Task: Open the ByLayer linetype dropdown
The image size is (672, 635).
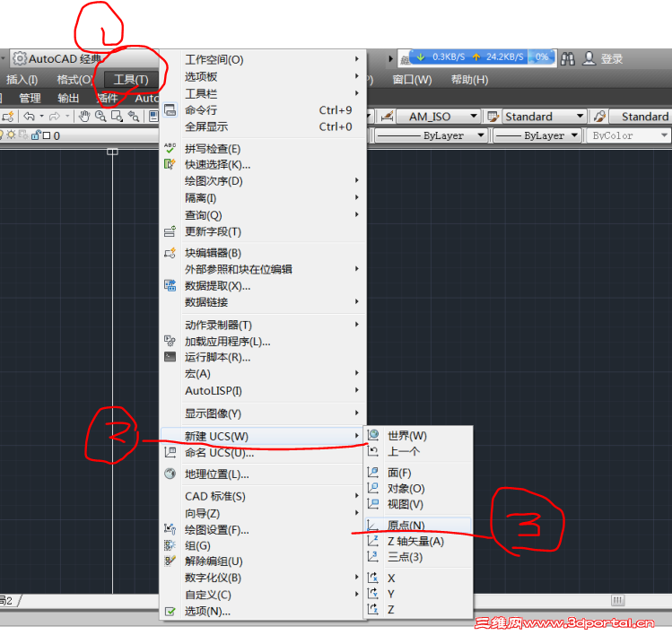Action: 431,135
